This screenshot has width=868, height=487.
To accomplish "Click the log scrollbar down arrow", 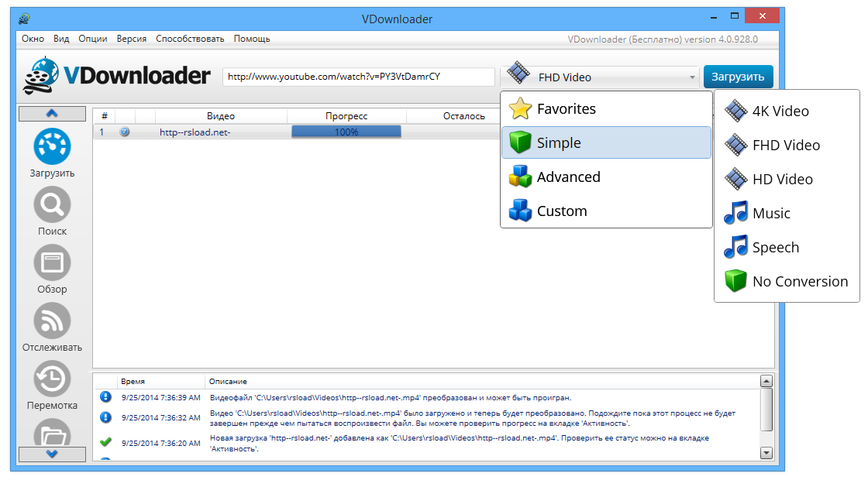I will (x=766, y=453).
